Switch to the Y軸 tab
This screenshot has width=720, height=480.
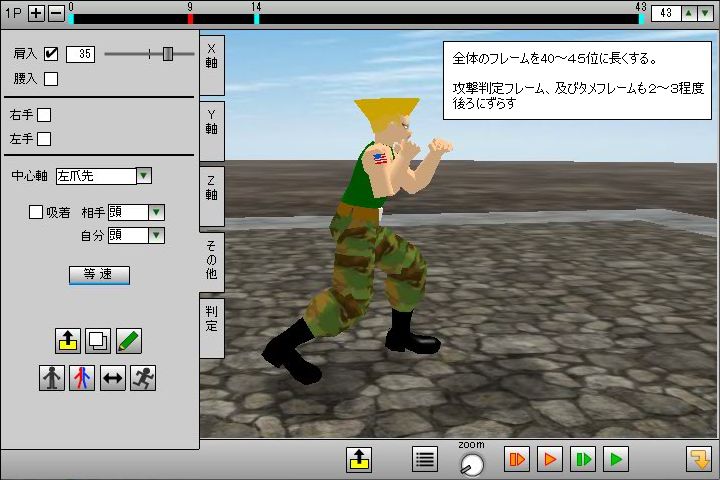coord(212,130)
